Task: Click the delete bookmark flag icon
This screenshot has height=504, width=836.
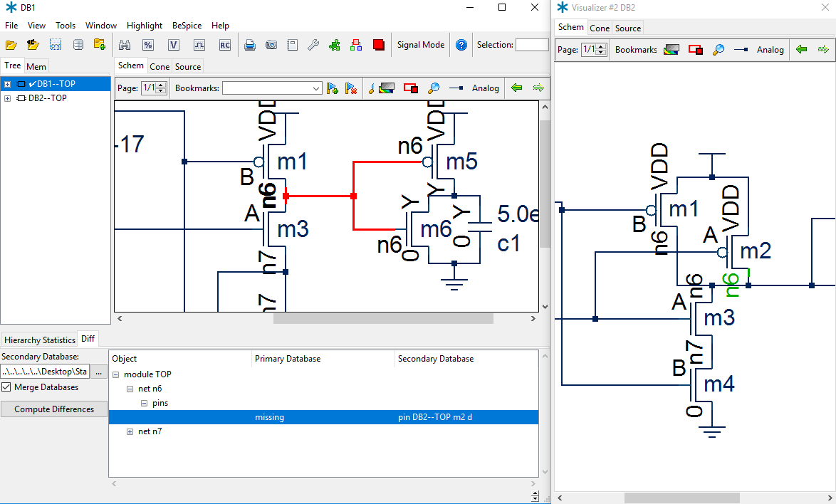Action: [351, 88]
